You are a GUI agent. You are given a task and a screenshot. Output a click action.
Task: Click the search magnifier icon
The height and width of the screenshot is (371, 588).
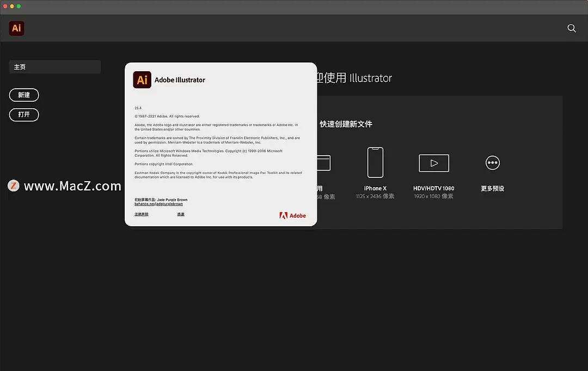[571, 28]
